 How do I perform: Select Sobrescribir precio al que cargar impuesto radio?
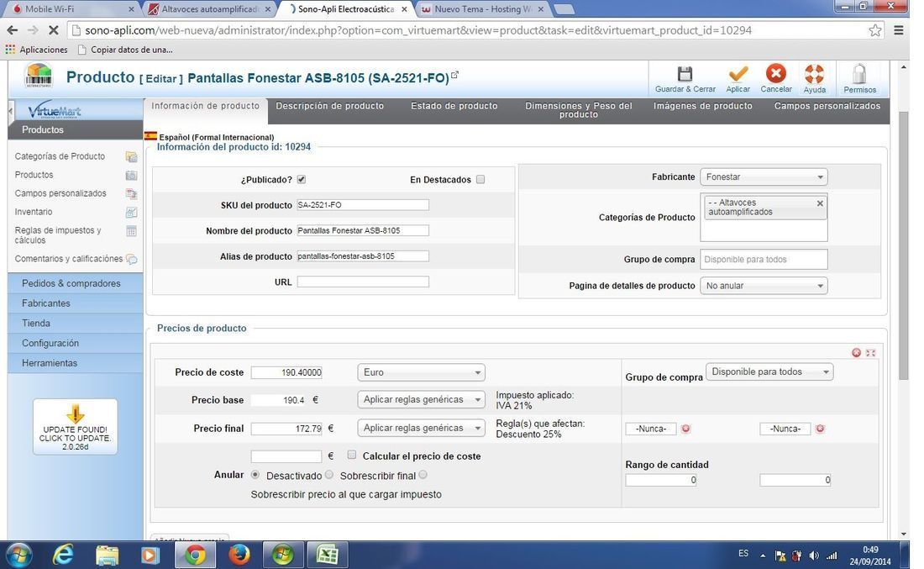423,474
